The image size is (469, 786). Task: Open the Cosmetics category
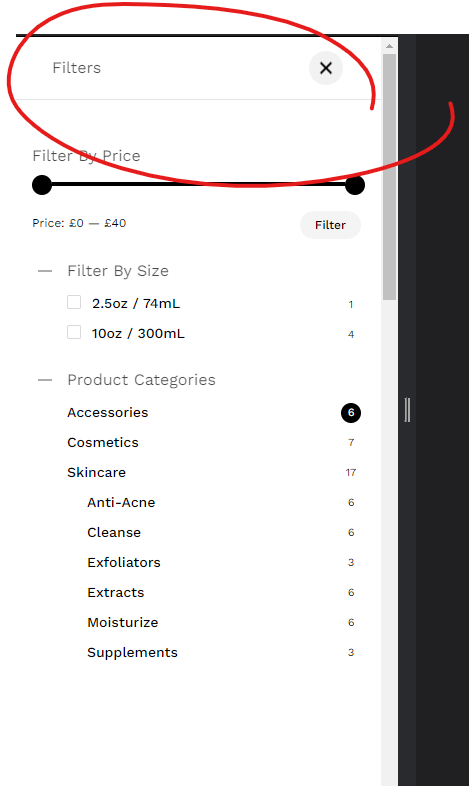tap(103, 443)
